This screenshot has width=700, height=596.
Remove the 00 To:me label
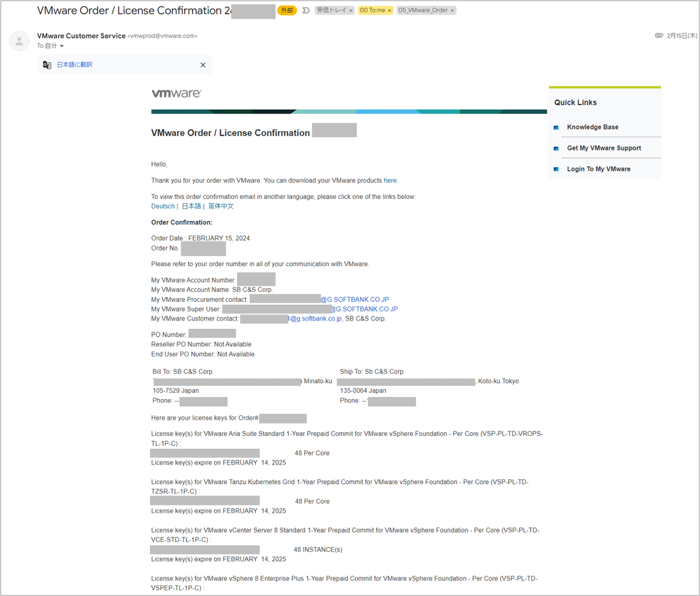(x=389, y=11)
